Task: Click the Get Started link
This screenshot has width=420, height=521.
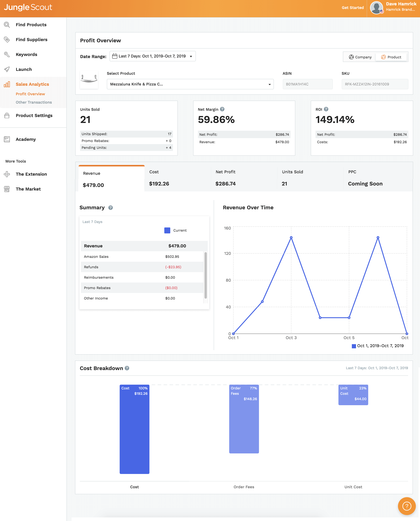Action: [352, 8]
